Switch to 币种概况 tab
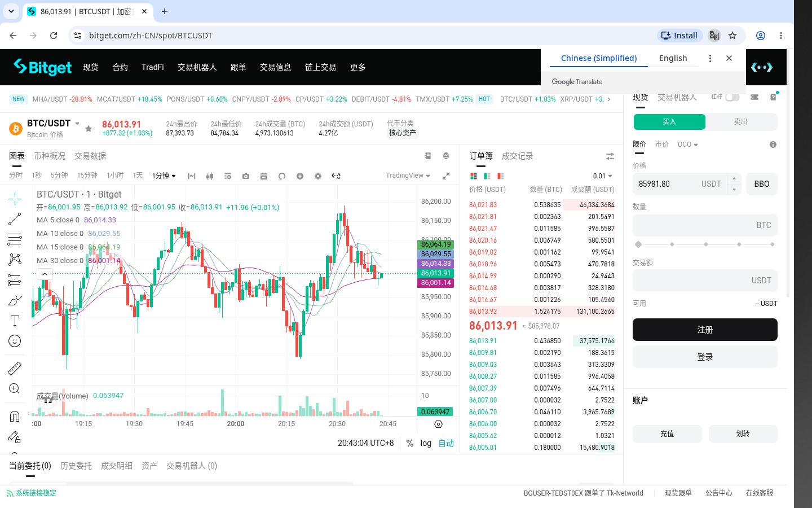 50,156
